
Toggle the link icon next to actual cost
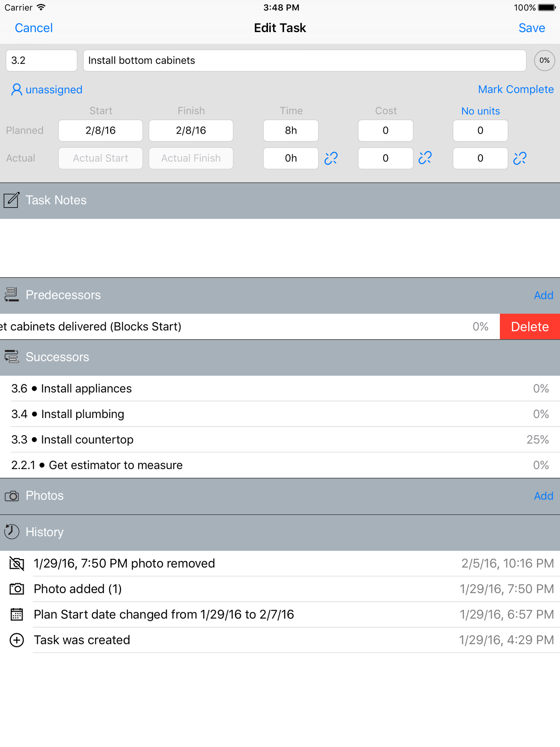click(x=425, y=158)
